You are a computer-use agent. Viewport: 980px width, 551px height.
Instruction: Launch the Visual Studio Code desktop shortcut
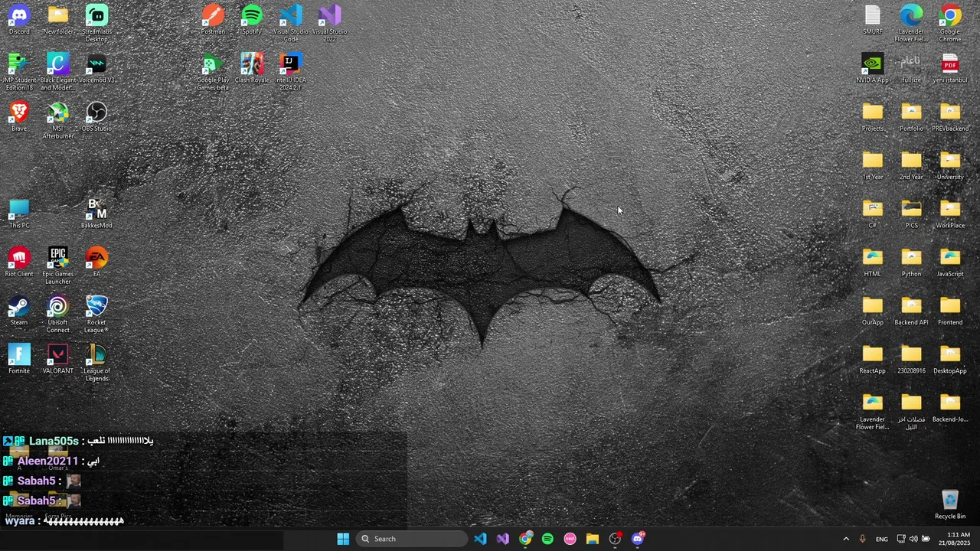tap(291, 23)
